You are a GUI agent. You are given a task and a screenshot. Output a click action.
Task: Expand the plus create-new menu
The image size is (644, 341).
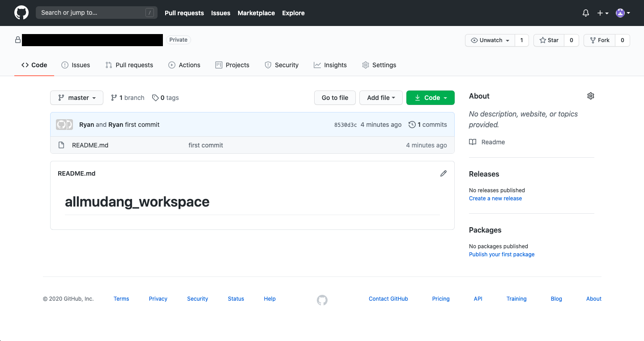pyautogui.click(x=603, y=13)
